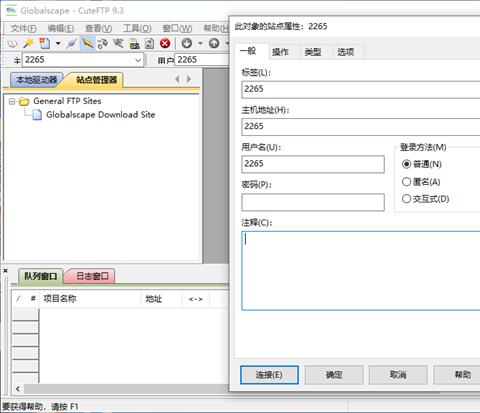Switch to the 日志窗口 tab
This screenshot has width=480, height=413.
[92, 276]
